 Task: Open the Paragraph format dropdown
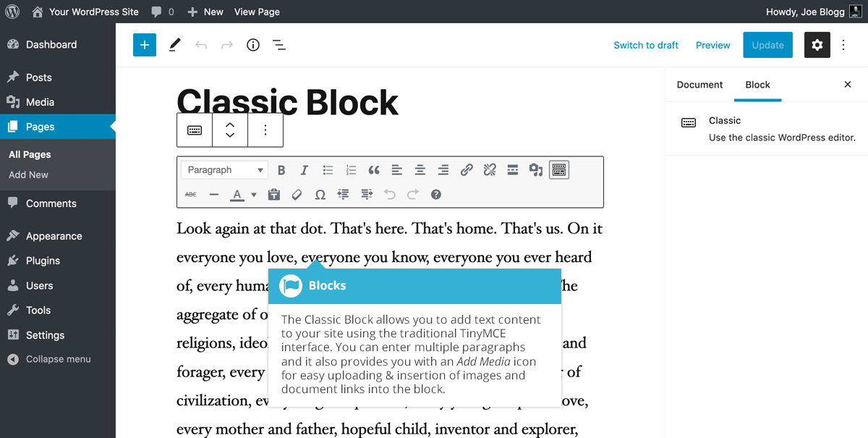coord(223,169)
